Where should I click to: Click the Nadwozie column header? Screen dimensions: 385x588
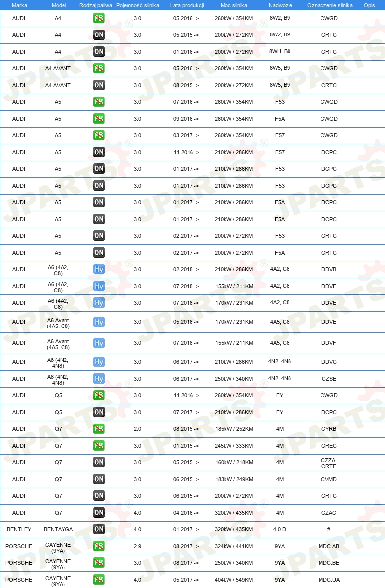tap(281, 5)
